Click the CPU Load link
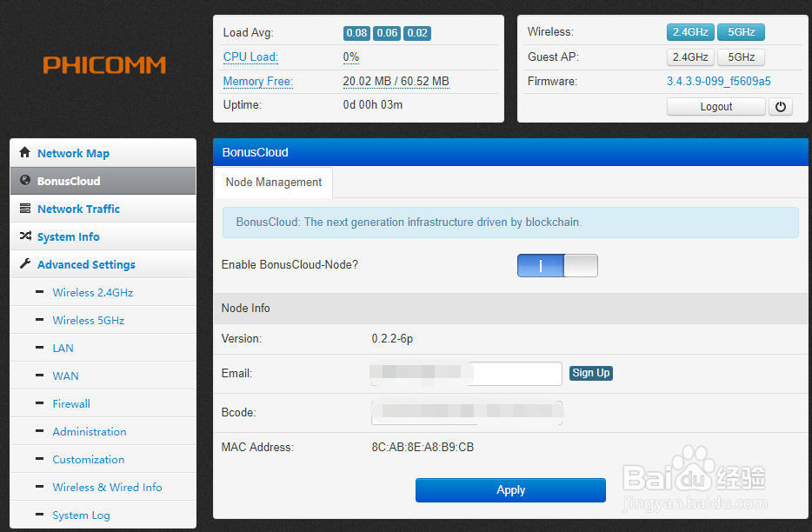812x532 pixels. tap(250, 57)
